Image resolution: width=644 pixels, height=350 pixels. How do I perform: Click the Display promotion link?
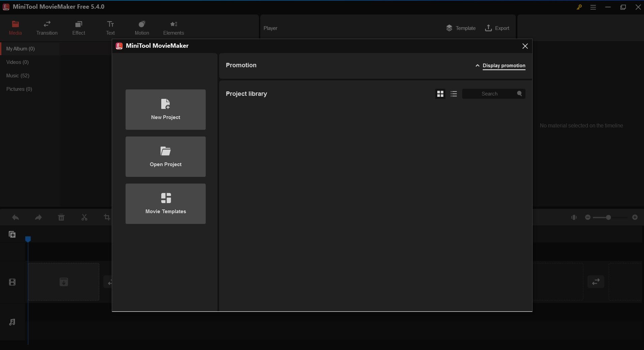tap(504, 66)
